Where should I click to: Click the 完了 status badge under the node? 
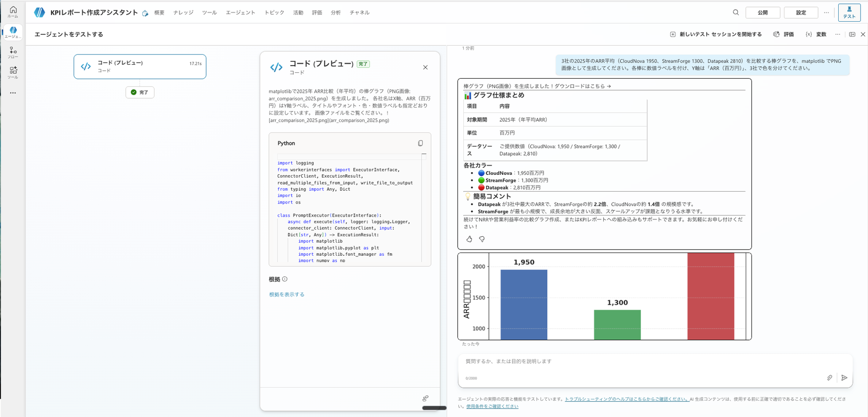click(140, 92)
